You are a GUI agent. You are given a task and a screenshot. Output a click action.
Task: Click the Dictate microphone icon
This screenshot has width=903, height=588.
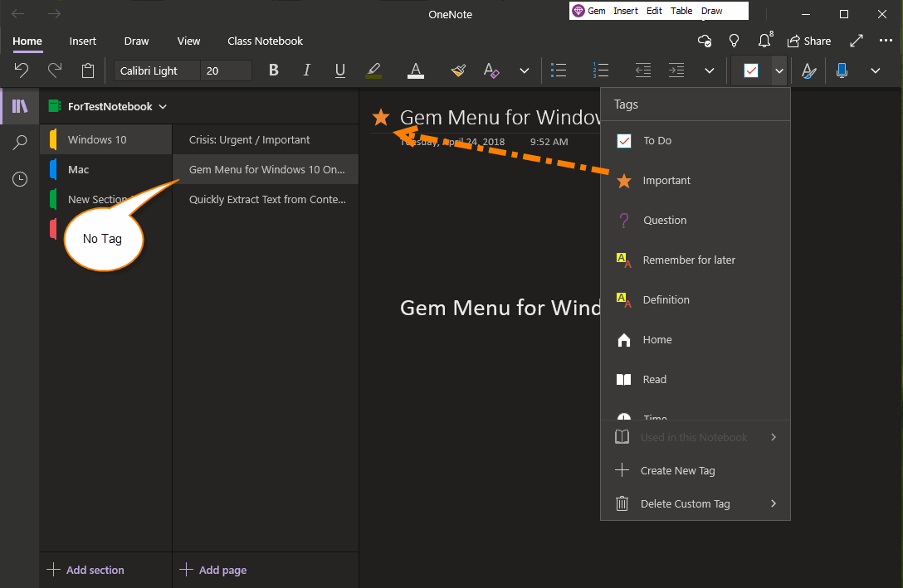tap(842, 70)
